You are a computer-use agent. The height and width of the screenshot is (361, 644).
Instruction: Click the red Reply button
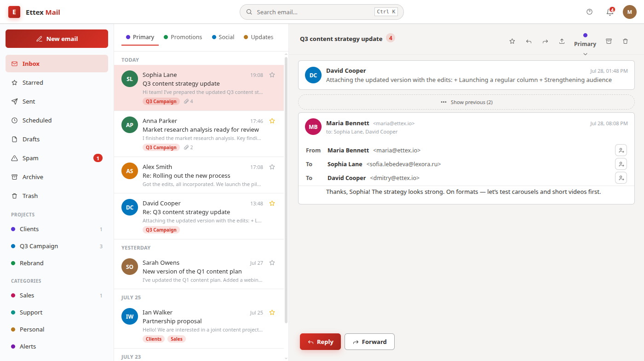[320, 342]
